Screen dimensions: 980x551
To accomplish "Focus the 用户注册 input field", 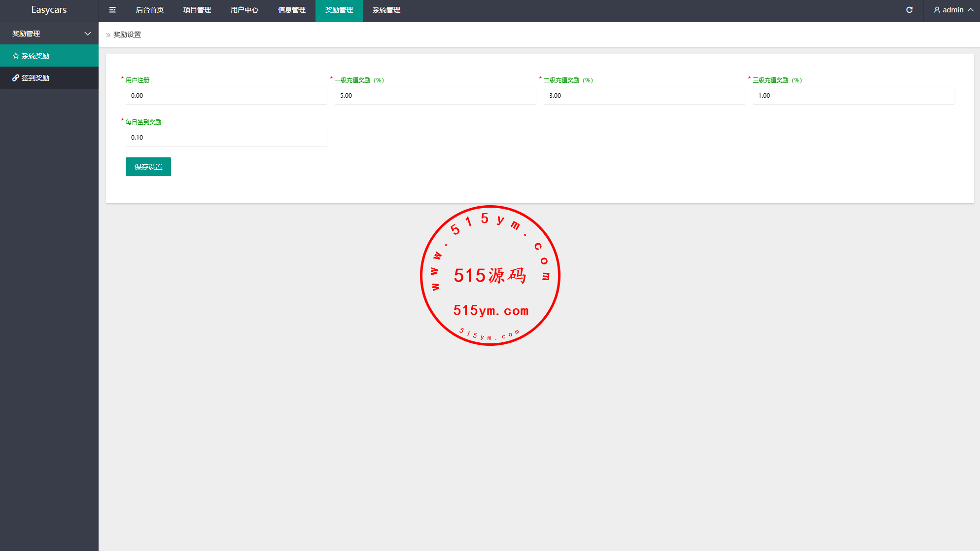I will click(226, 95).
